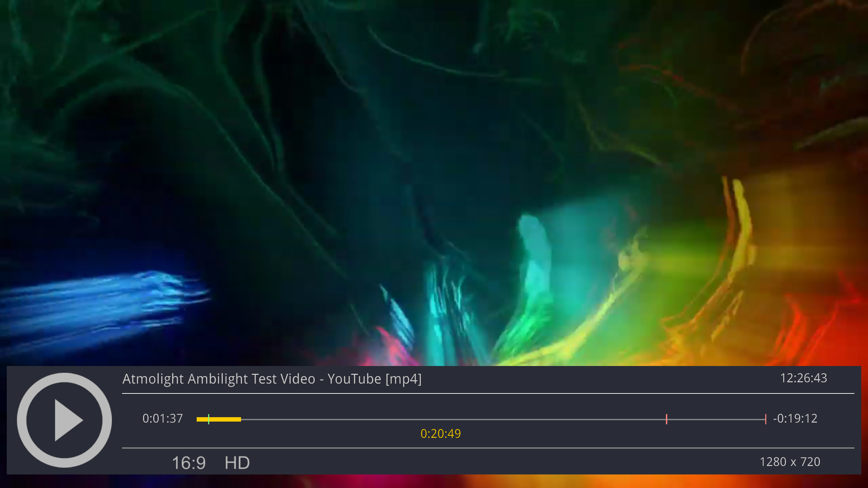This screenshot has width=868, height=488.
Task: Click the red cut marker mid-timeline
Action: [666, 419]
